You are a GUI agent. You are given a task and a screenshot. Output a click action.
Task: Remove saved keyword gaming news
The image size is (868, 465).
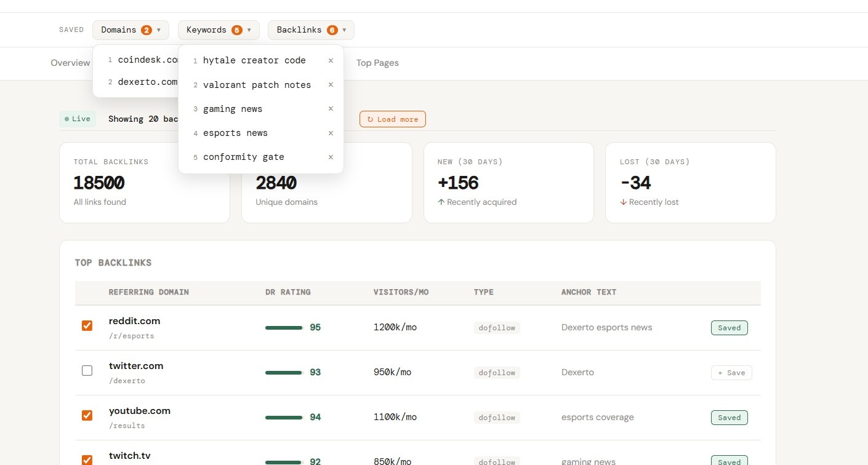tap(331, 109)
